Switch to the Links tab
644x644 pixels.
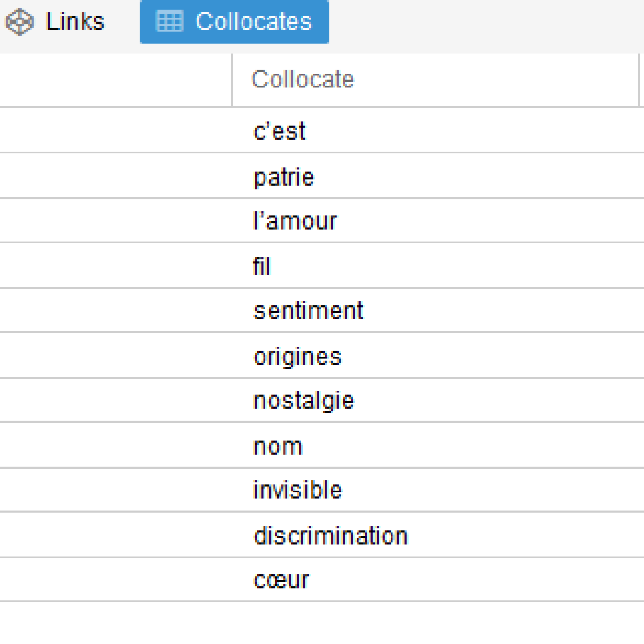click(54, 22)
